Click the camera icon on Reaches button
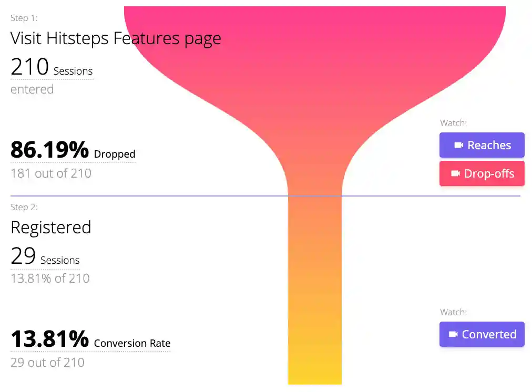The image size is (532, 392). point(458,146)
